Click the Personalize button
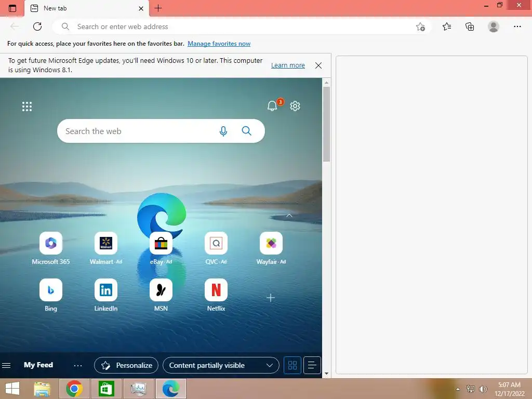Image resolution: width=532 pixels, height=399 pixels. (x=126, y=365)
